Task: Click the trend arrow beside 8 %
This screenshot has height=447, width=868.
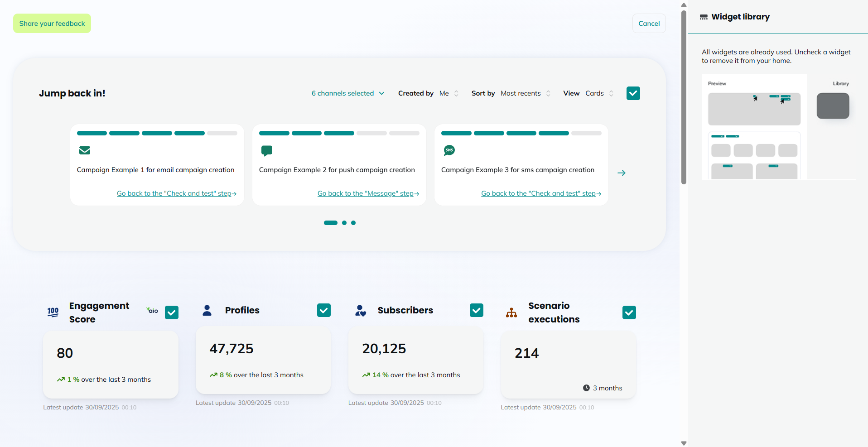Action: pyautogui.click(x=213, y=375)
